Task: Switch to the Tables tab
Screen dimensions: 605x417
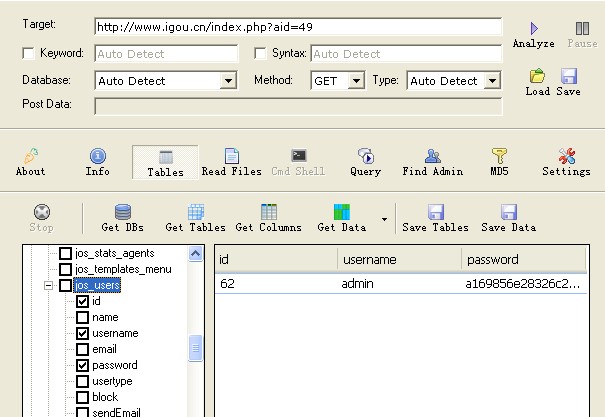Action: pyautogui.click(x=166, y=162)
